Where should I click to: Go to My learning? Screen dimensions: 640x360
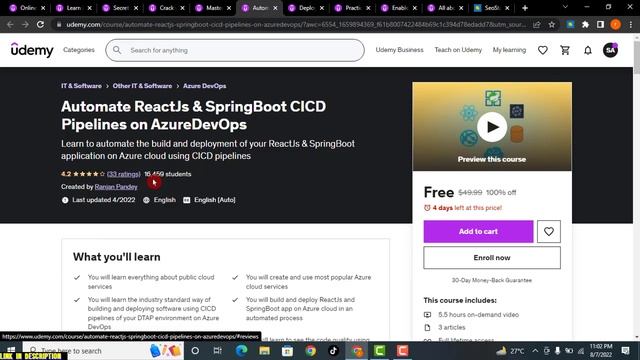(509, 50)
